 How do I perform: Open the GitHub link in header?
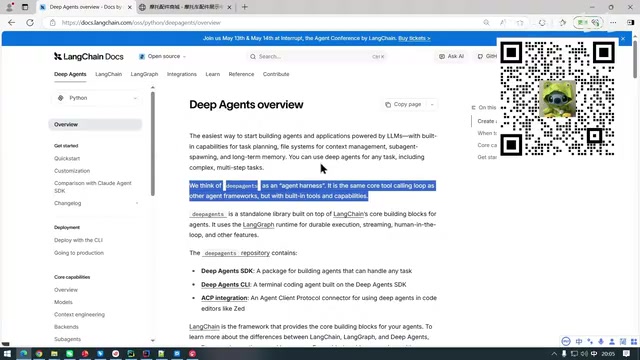coord(487,56)
